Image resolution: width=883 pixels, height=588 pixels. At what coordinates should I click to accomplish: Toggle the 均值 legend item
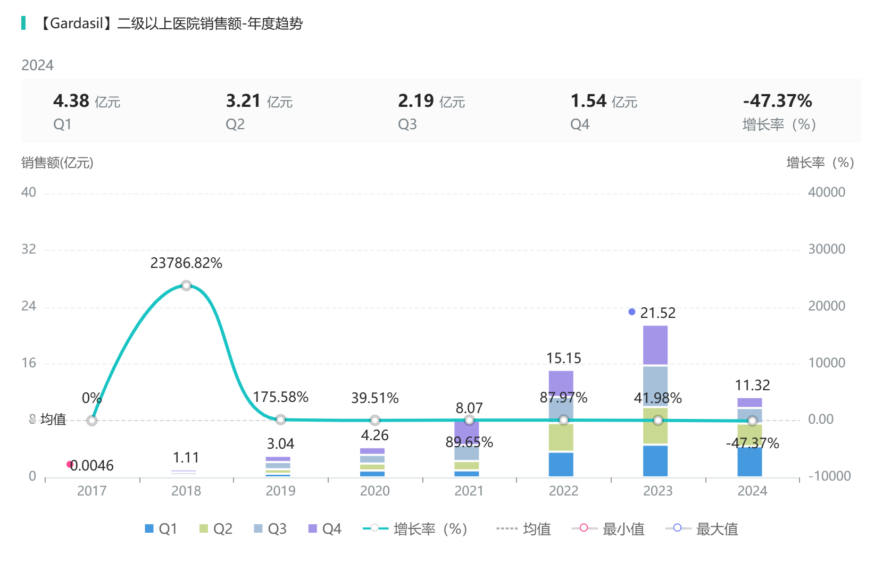(523, 529)
